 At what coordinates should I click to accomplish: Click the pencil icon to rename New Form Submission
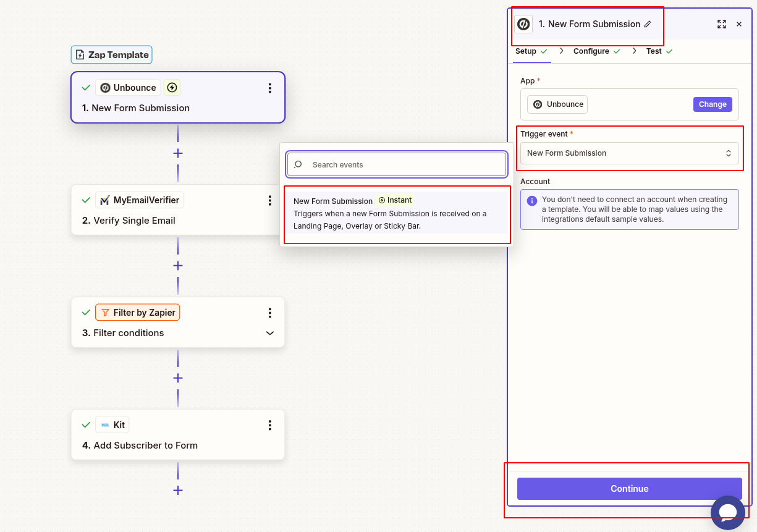647,24
